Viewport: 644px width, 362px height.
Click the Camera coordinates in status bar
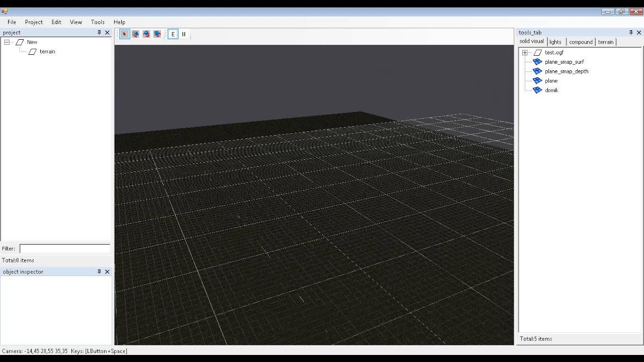point(35,351)
